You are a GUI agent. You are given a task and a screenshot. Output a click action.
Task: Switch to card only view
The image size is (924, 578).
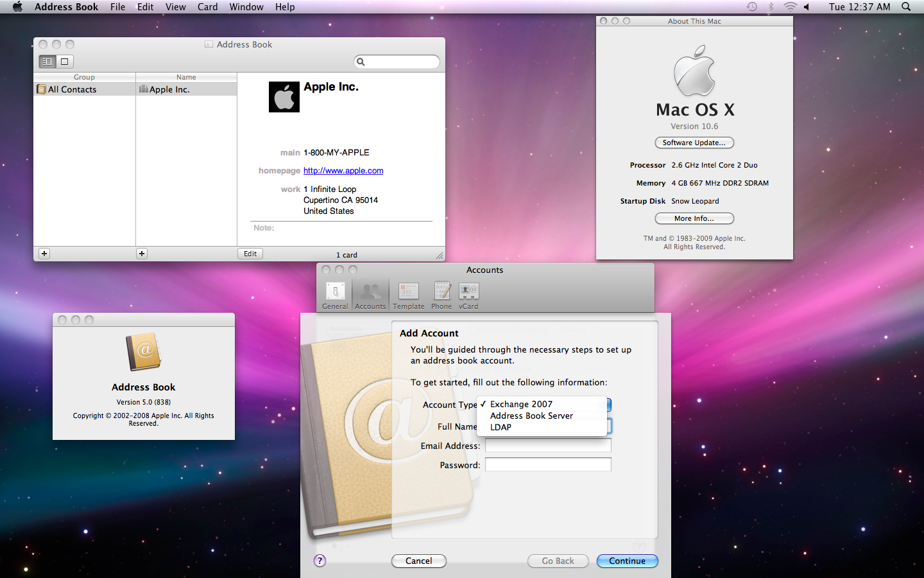click(65, 62)
